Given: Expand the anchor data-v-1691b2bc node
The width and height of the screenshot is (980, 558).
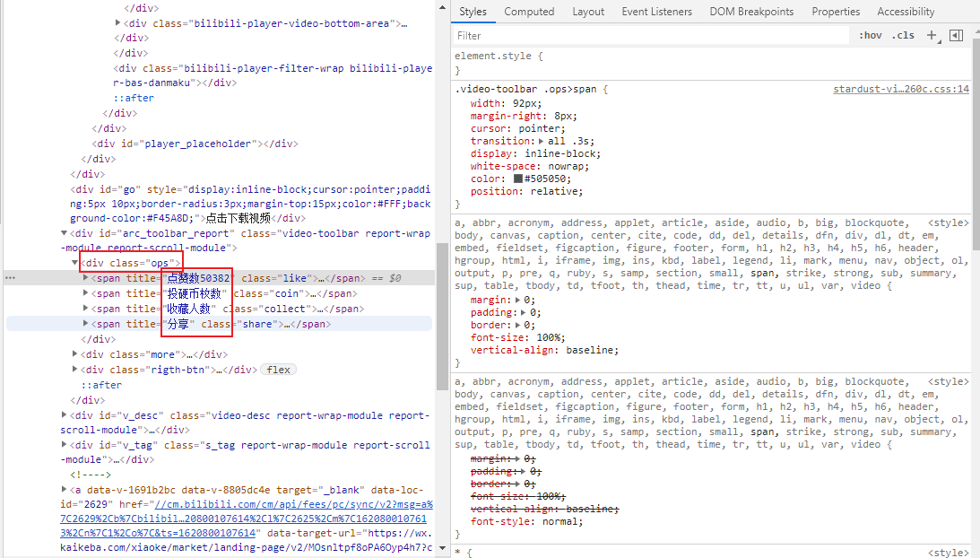Looking at the screenshot, I should (64, 490).
